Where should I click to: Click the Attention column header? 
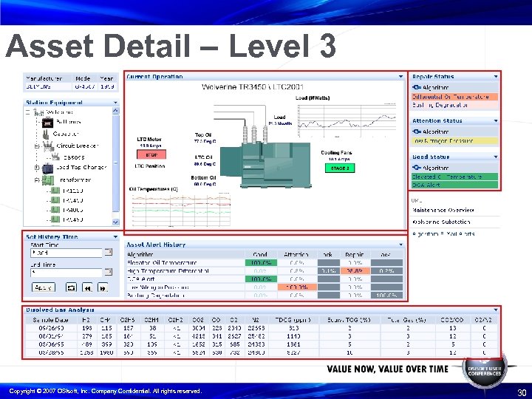[296, 254]
